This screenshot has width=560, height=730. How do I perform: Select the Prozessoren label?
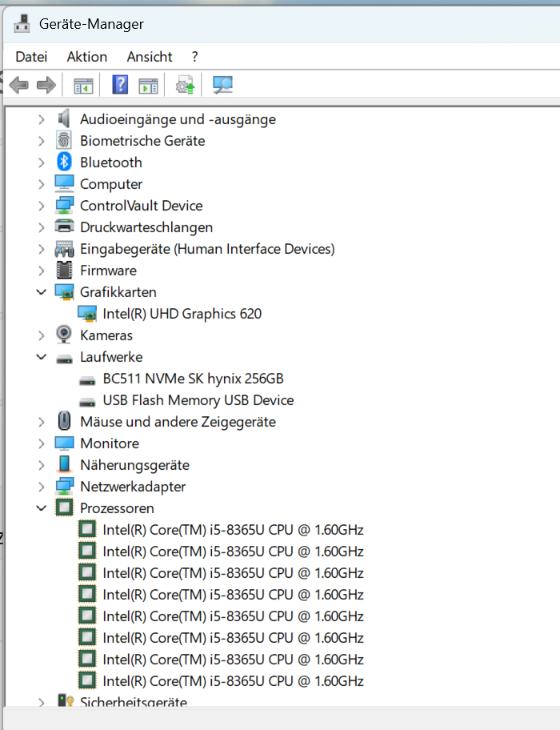(x=117, y=508)
